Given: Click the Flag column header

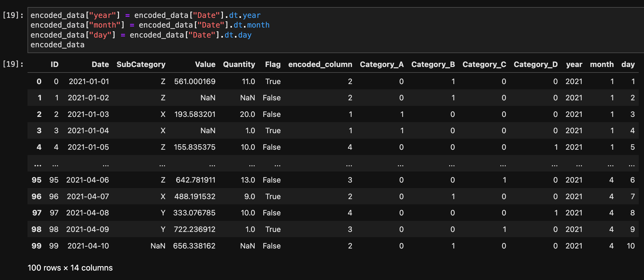Looking at the screenshot, I should [273, 64].
